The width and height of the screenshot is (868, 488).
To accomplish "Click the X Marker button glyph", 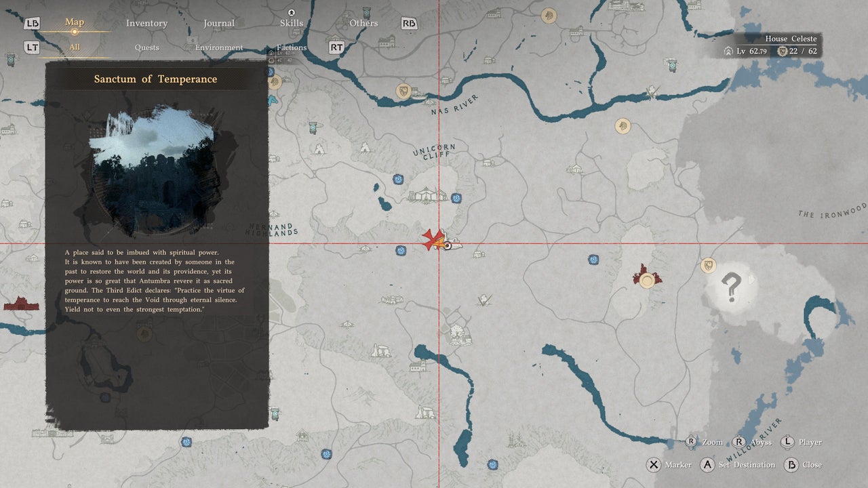I will [654, 465].
